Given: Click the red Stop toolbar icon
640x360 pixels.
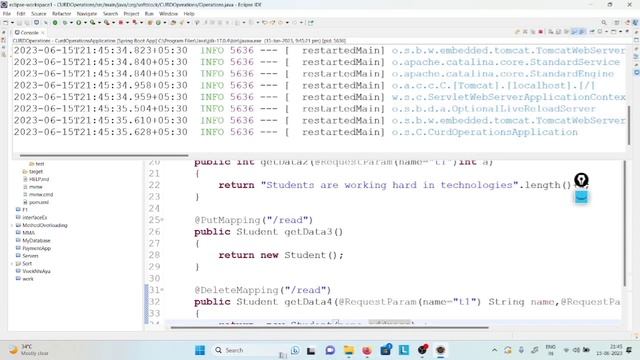Looking at the screenshot, I should coord(121,22).
